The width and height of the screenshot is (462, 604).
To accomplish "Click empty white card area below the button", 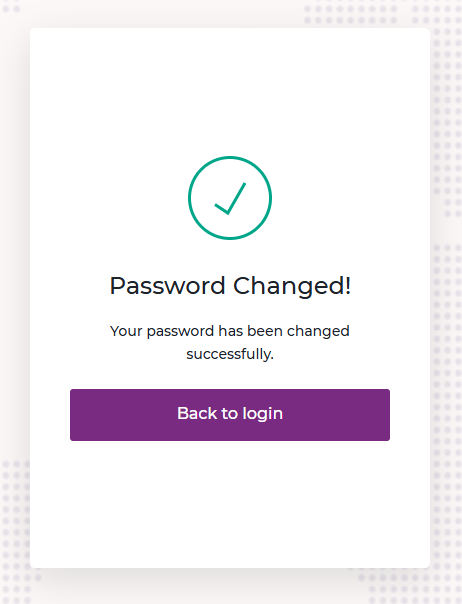I will tap(230, 505).
